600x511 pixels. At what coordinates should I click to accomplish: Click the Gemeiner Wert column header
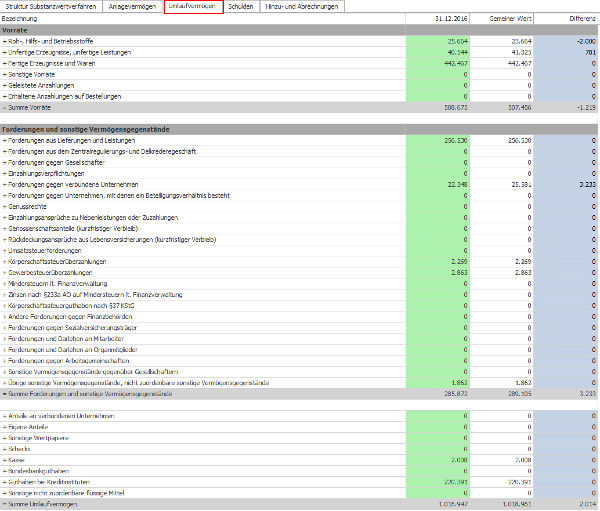pyautogui.click(x=502, y=18)
